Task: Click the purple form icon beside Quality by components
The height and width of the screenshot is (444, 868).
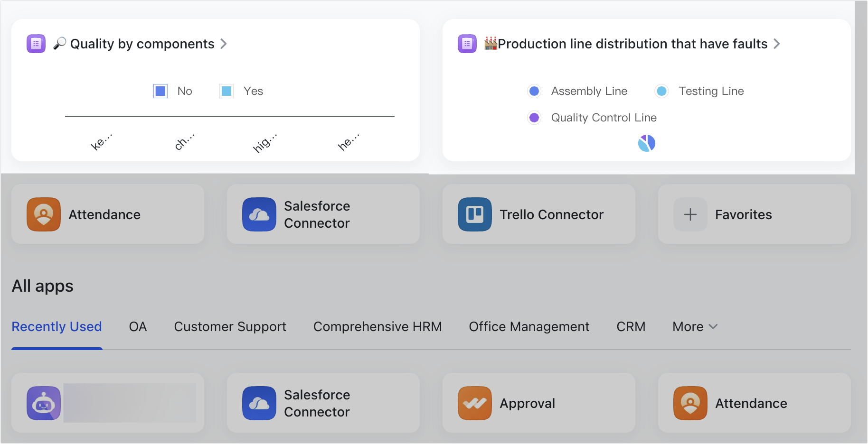Action: (x=36, y=44)
